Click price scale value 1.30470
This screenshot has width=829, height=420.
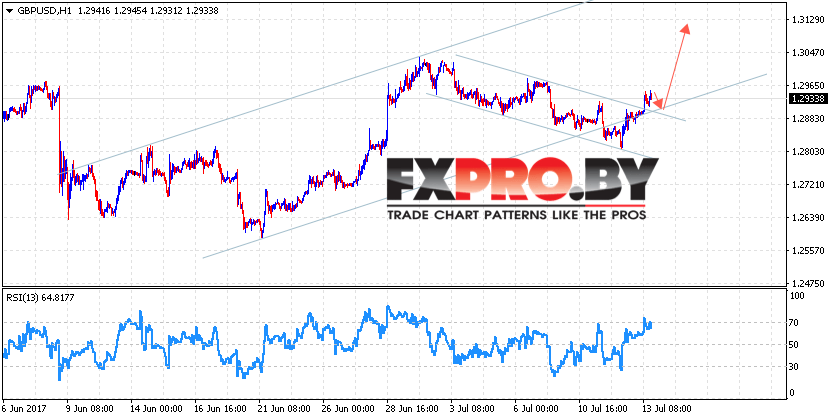point(806,53)
